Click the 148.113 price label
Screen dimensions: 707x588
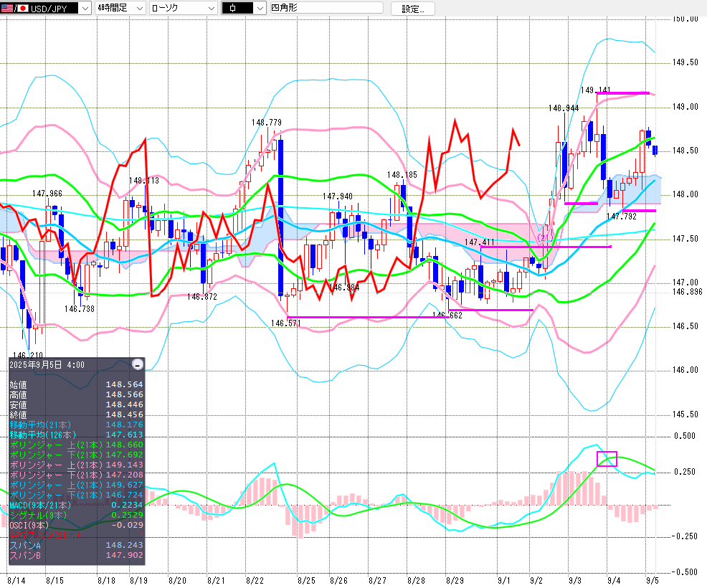tap(144, 181)
